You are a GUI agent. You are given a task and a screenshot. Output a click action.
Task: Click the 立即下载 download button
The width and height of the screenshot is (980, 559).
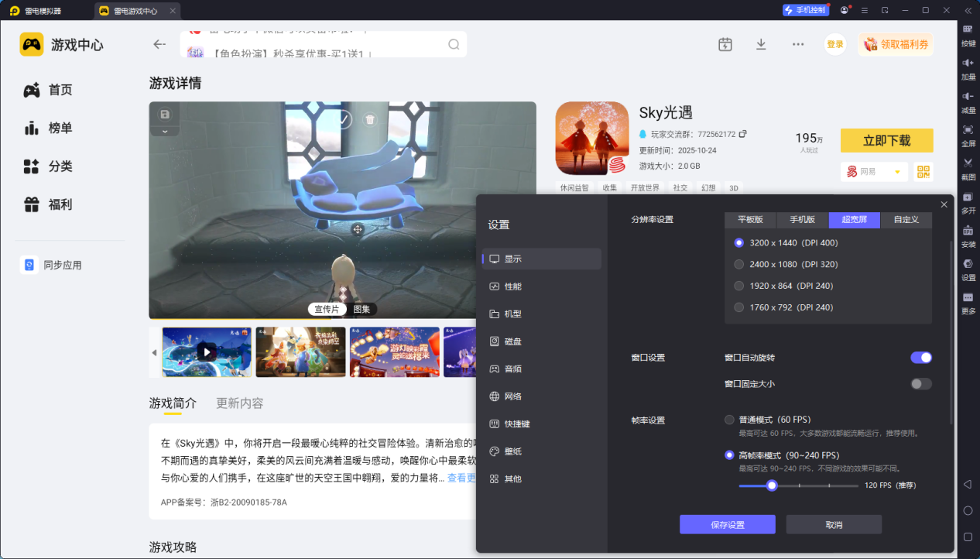(886, 140)
